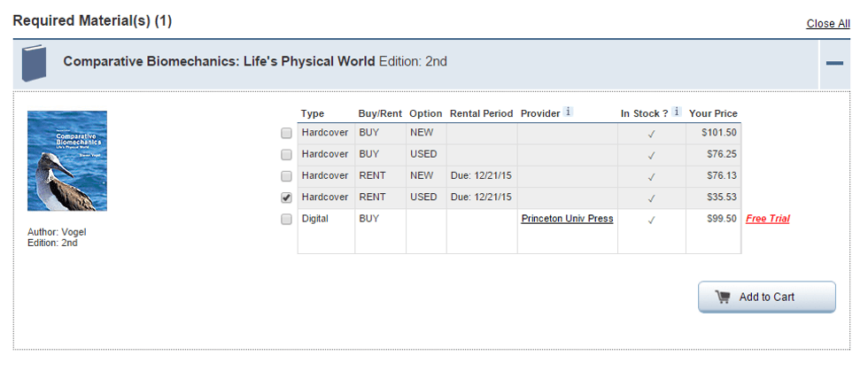This screenshot has height=371, width=868.
Task: Open the Princeton Univ Press provider link
Action: [567, 219]
